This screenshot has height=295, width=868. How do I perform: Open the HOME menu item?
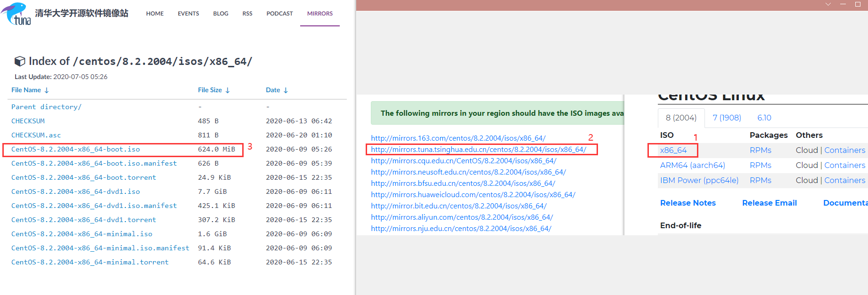[155, 14]
